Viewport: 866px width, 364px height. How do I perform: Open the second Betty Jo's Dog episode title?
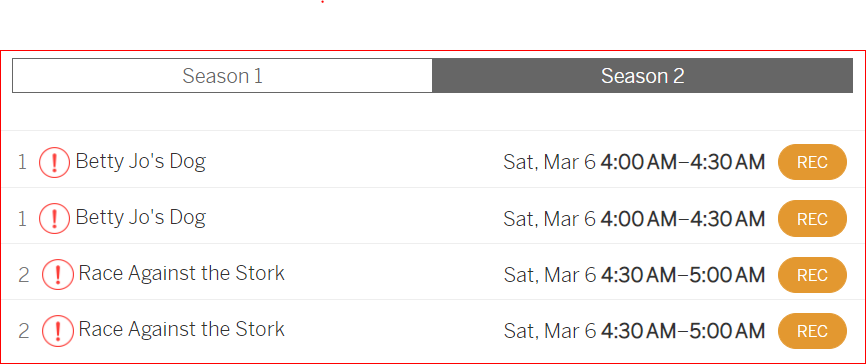[140, 217]
